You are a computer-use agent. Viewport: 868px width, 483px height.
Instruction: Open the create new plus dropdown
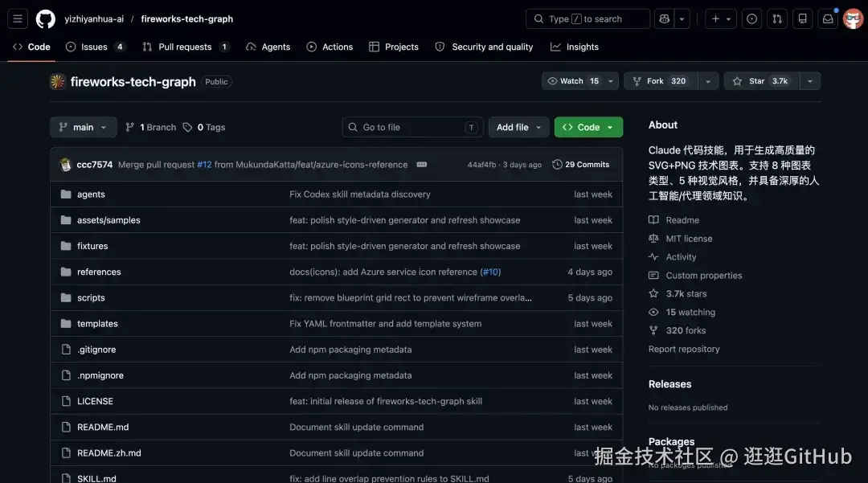[721, 18]
